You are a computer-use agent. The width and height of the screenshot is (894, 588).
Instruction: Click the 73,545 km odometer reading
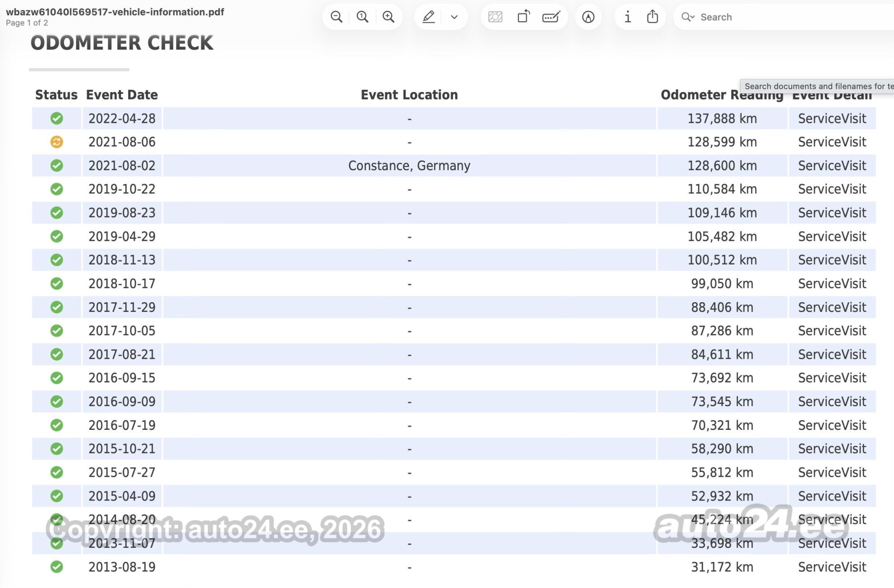722,402
